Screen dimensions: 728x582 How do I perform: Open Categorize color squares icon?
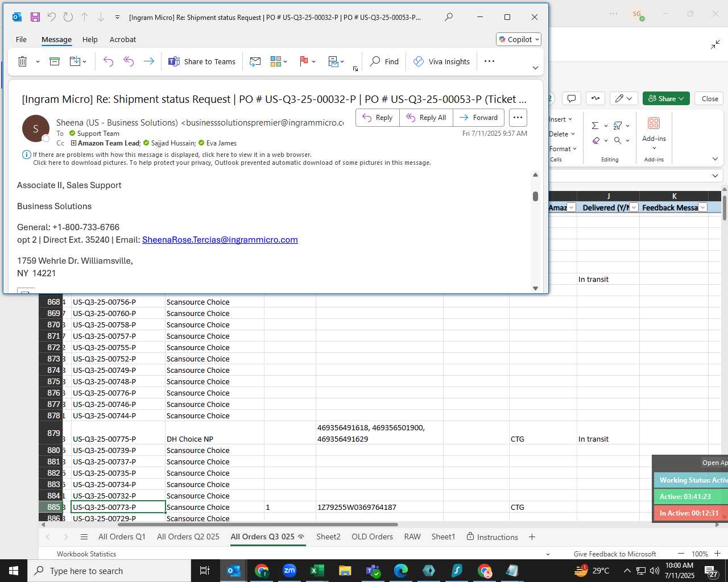tap(276, 61)
